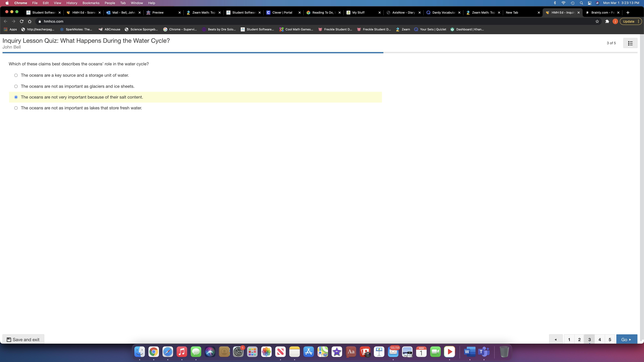Jump to question 4 in pagination
This screenshot has height=362, width=644.
click(x=599, y=340)
